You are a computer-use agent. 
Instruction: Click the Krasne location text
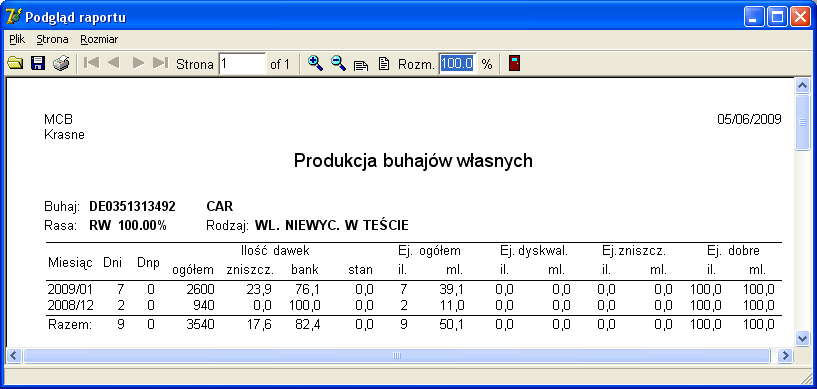64,135
